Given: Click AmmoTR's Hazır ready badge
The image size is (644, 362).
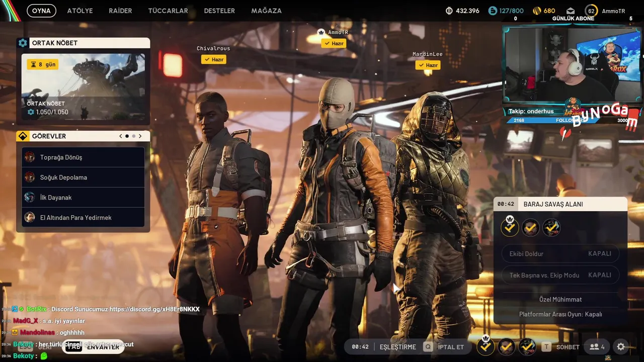Looking at the screenshot, I should (x=334, y=43).
